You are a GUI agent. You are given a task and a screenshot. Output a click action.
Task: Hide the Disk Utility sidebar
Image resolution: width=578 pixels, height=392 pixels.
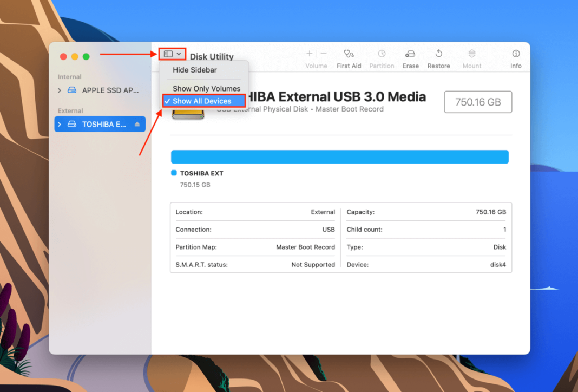[195, 70]
